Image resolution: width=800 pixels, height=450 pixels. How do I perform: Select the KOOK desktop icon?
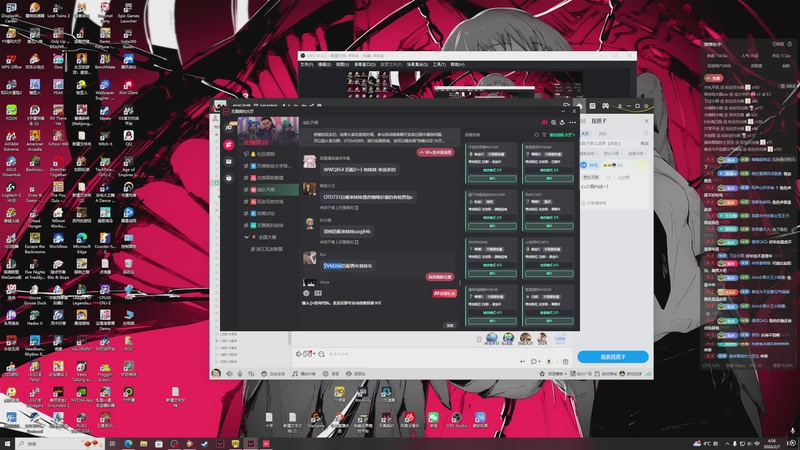tap(11, 113)
